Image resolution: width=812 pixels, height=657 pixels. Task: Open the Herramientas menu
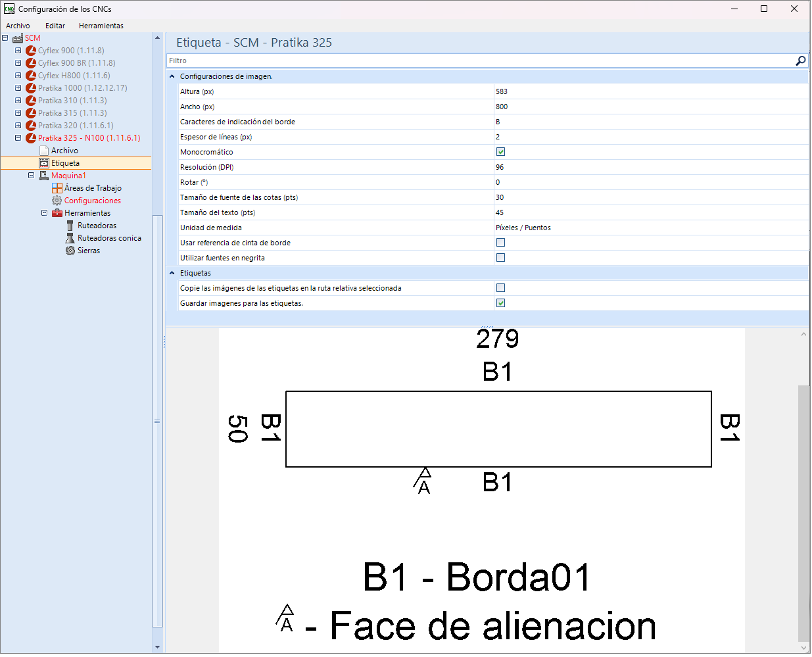(101, 26)
